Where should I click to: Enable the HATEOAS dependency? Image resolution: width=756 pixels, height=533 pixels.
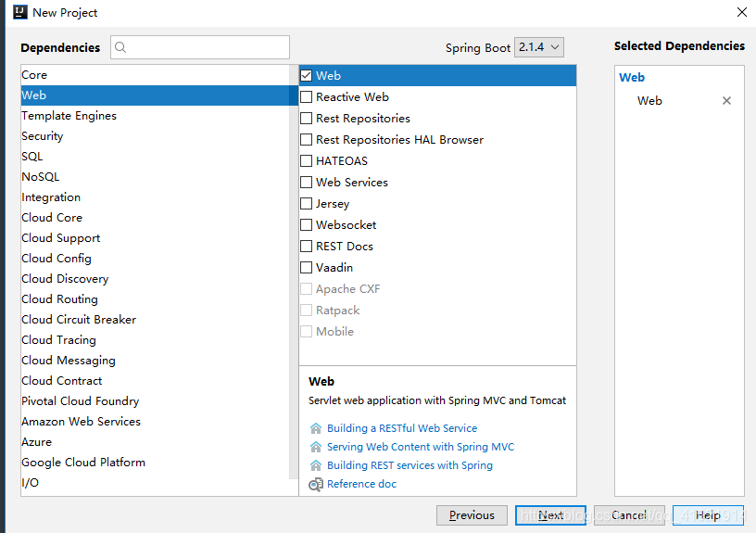(306, 160)
